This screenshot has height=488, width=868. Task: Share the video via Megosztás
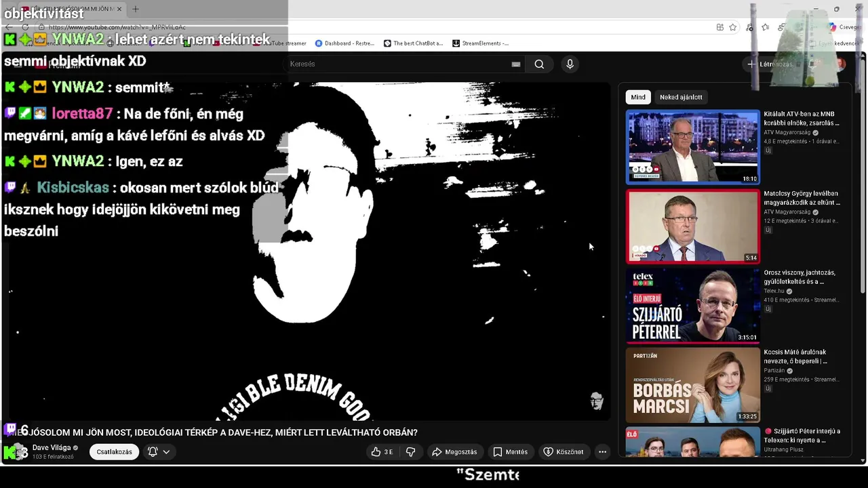point(454,452)
